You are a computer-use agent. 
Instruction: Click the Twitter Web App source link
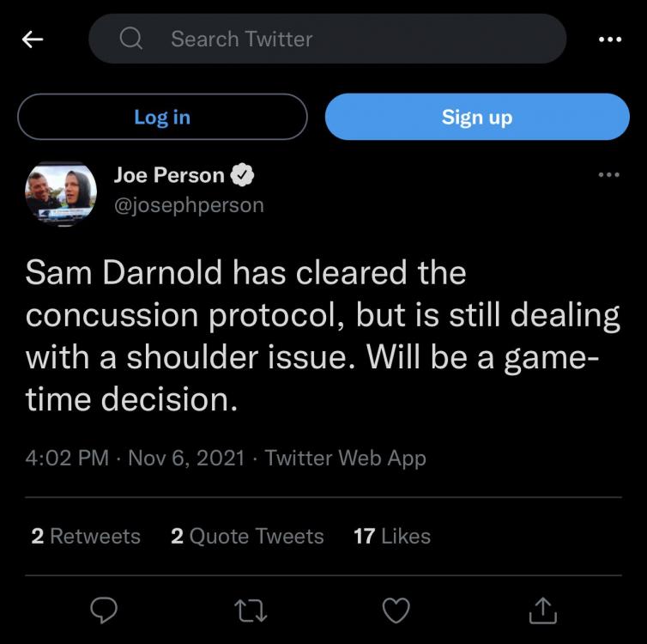click(346, 458)
